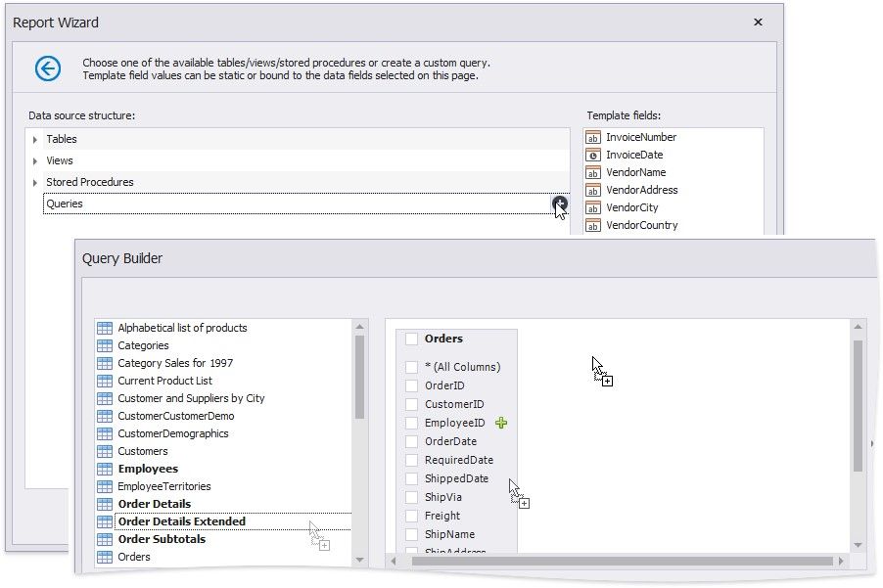Expand the Tables node
The image size is (883, 588).
pos(35,140)
